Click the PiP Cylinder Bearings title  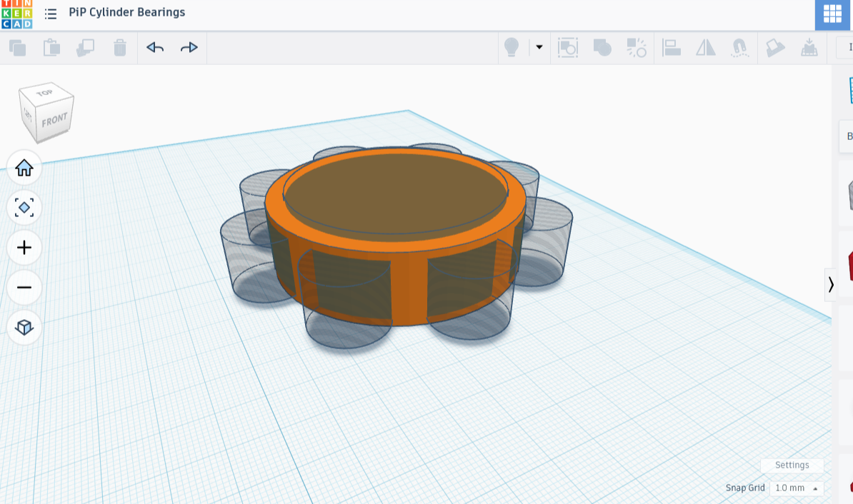pos(126,13)
